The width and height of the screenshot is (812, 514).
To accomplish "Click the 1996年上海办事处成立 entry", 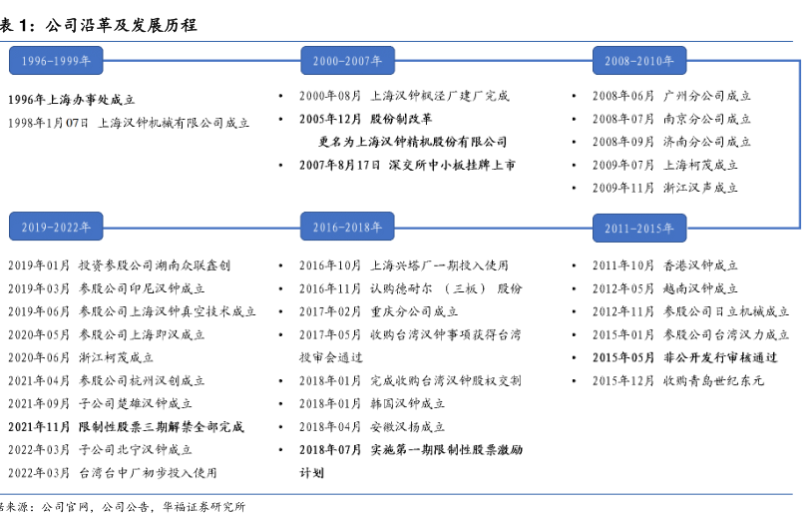I will [x=71, y=100].
